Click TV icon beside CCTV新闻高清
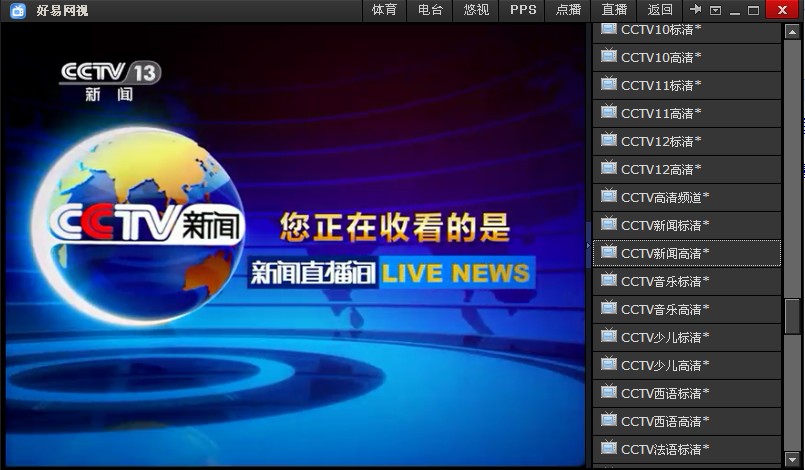805x470 pixels. [608, 251]
